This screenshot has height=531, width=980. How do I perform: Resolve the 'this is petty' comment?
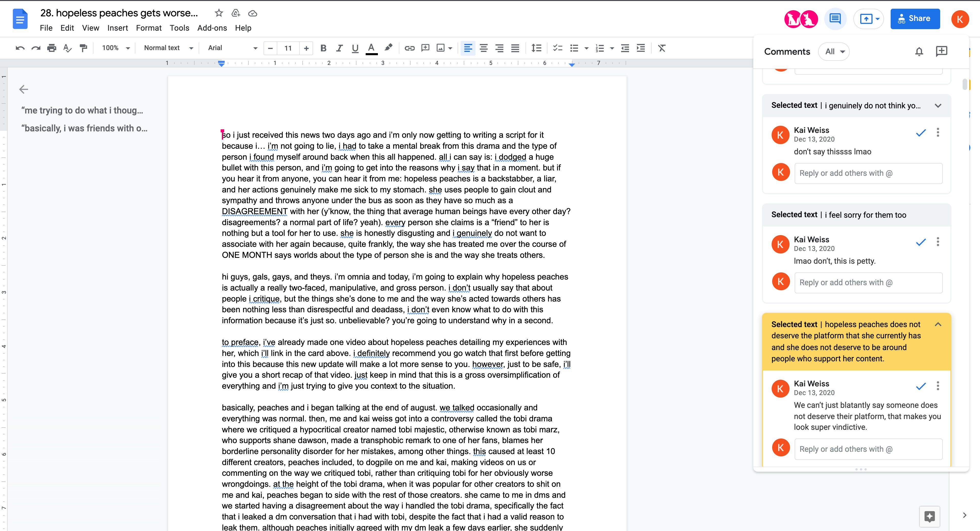pyautogui.click(x=921, y=242)
